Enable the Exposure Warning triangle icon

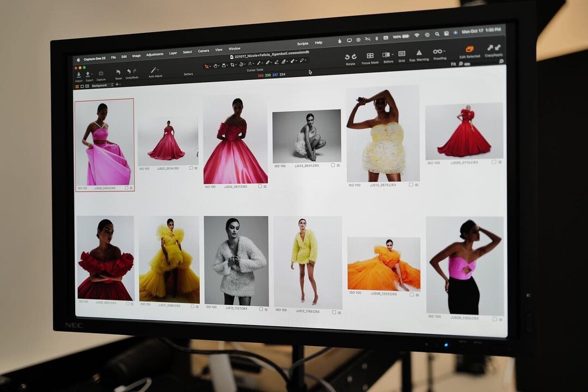tap(419, 53)
